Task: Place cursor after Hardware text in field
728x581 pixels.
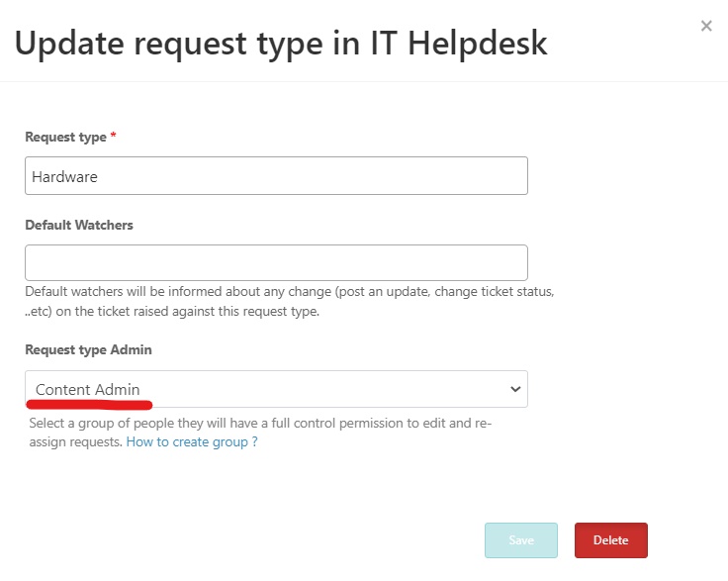Action: [99, 177]
